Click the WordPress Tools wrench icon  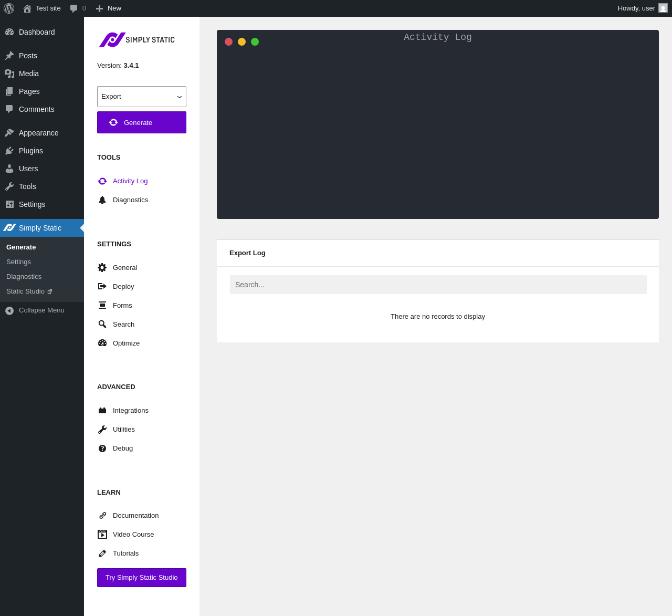(x=9, y=186)
